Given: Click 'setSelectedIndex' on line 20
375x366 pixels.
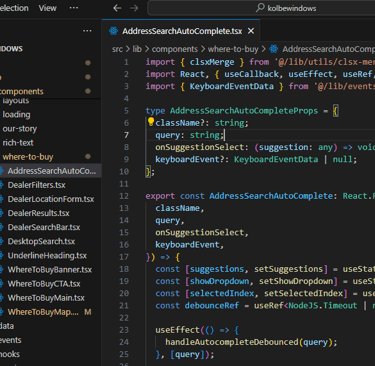Looking at the screenshot, I should (x=303, y=293).
